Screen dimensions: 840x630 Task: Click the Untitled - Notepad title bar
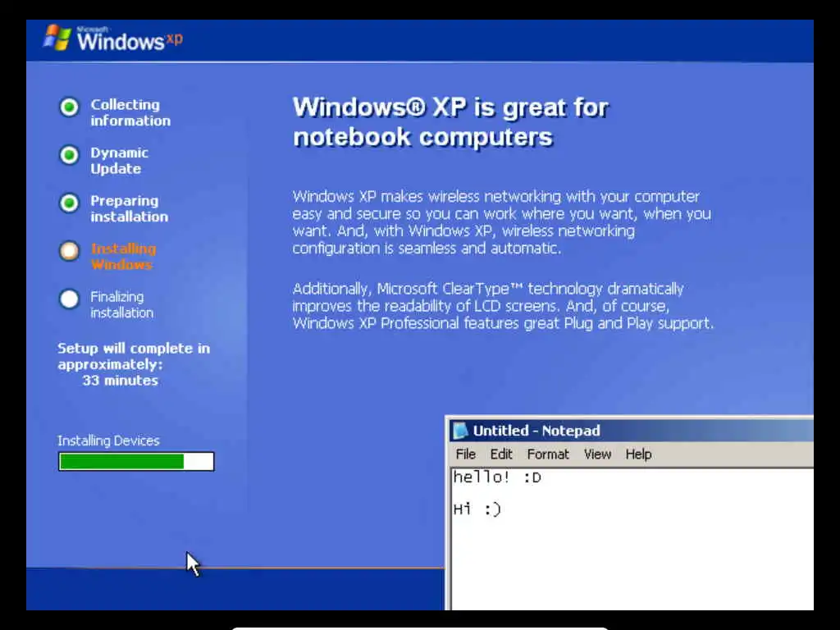pos(631,431)
